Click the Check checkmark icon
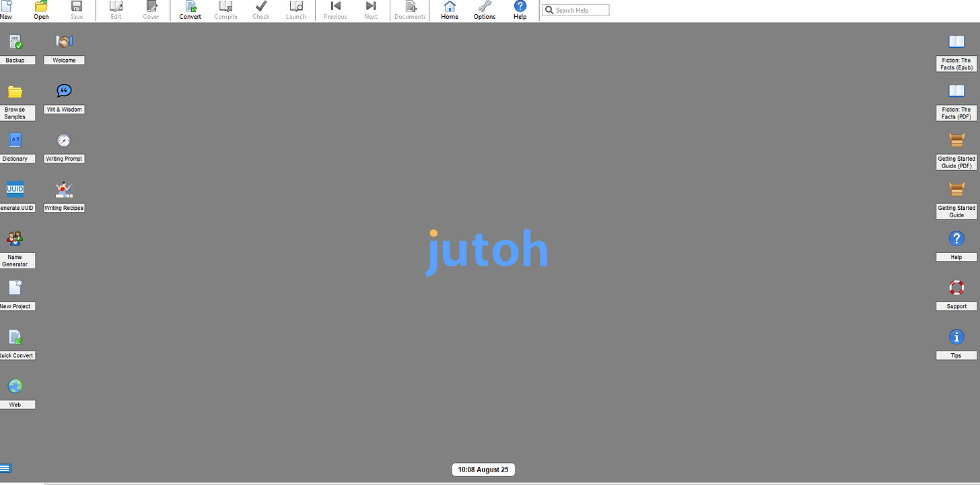The image size is (980, 485). coord(261,6)
